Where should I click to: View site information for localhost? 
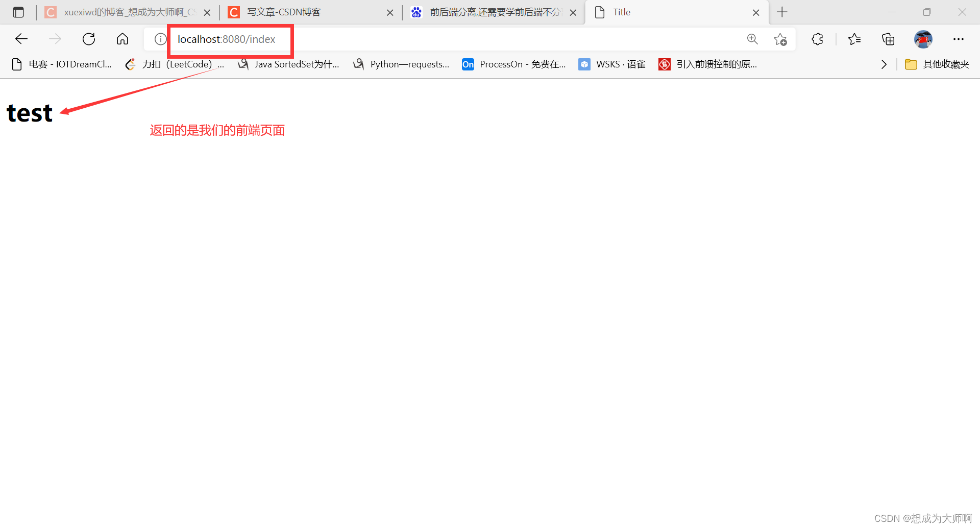[160, 39]
